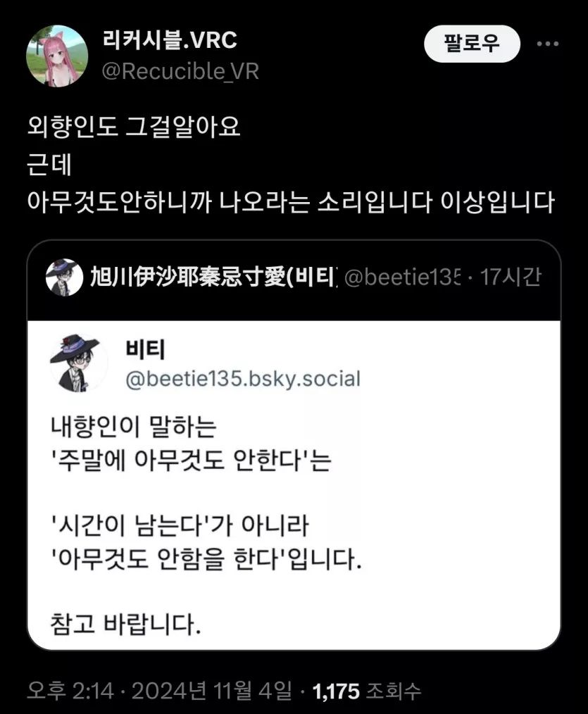Open the three-dot more options menu

coord(547,44)
